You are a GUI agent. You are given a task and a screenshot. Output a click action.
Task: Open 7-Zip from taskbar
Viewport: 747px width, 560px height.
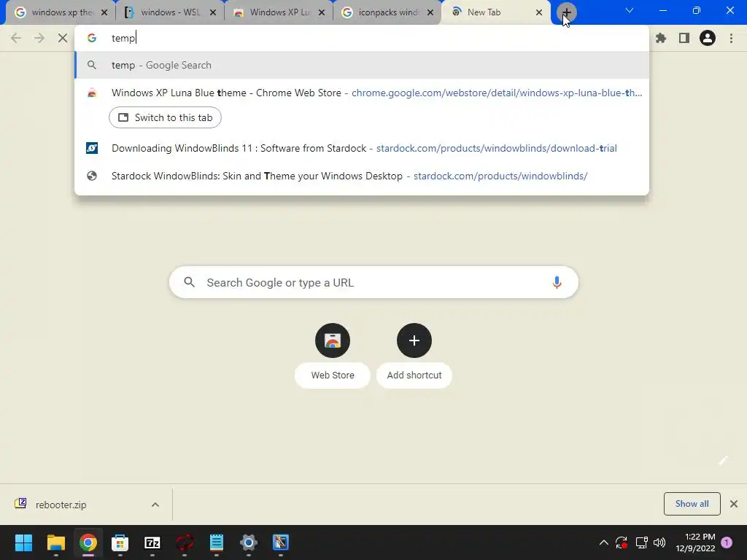(x=152, y=542)
